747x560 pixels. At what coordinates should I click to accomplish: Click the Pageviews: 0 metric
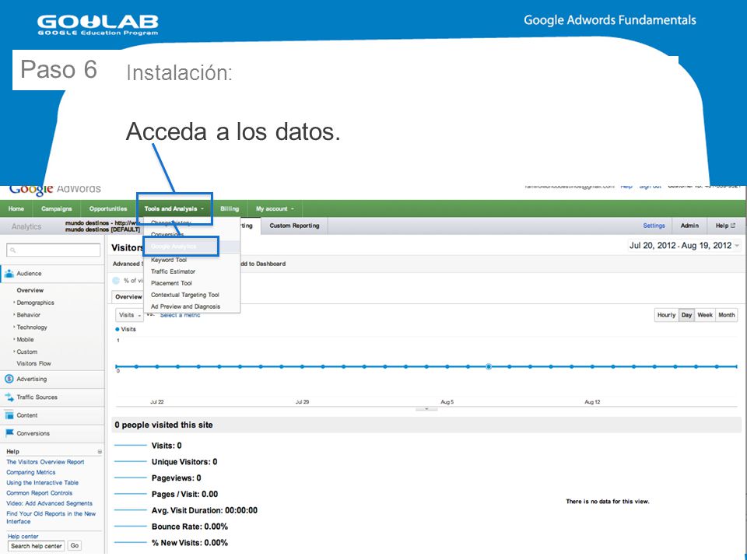click(x=177, y=478)
